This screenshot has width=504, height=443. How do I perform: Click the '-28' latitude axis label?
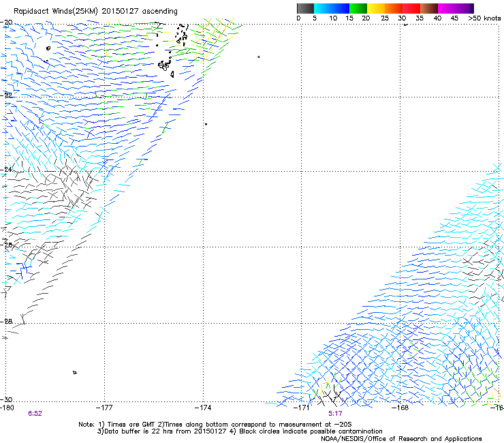pyautogui.click(x=7, y=322)
